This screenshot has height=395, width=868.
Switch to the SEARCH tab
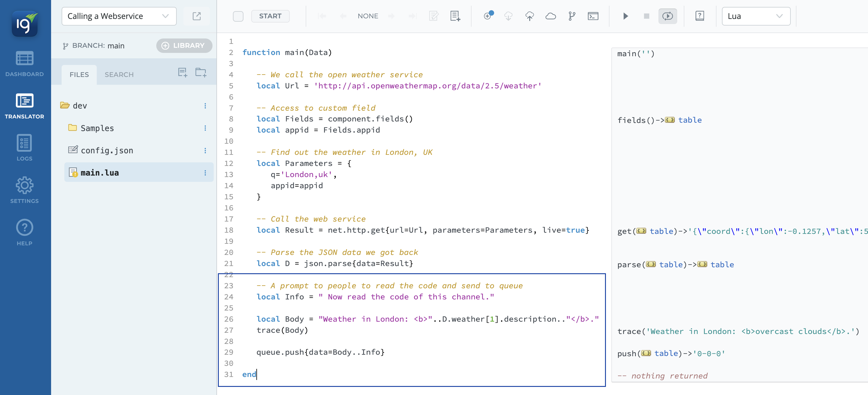tap(119, 75)
